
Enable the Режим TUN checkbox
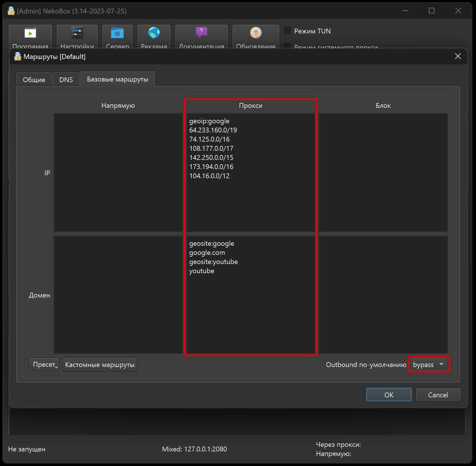click(x=287, y=31)
